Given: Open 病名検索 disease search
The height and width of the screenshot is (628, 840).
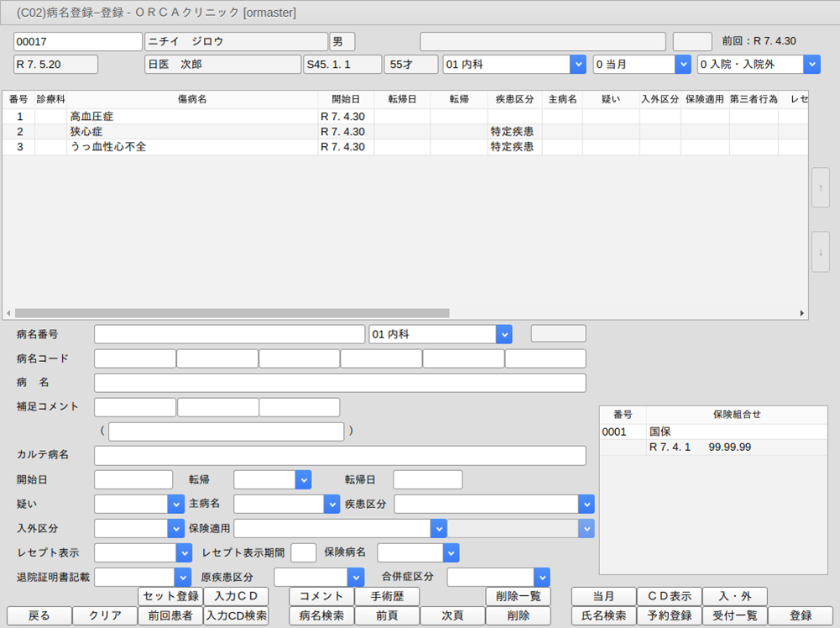Looking at the screenshot, I should (x=321, y=615).
